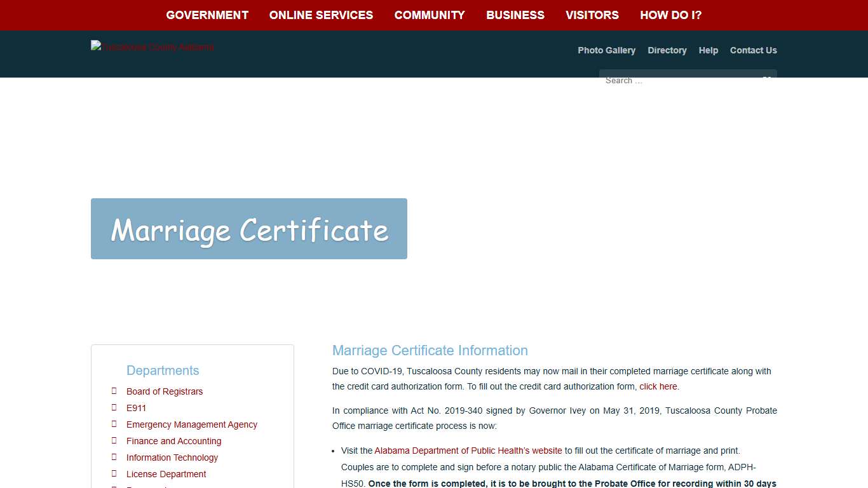
Task: Open the Directory link
Action: point(667,50)
